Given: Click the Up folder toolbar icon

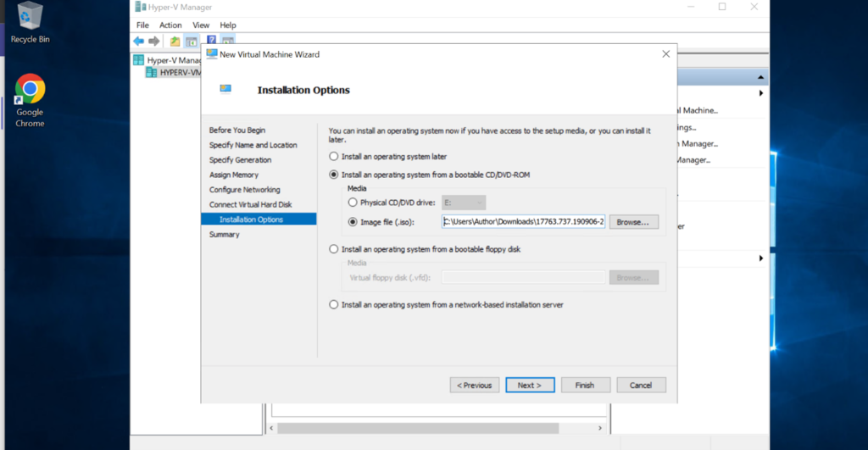Looking at the screenshot, I should click(x=175, y=41).
